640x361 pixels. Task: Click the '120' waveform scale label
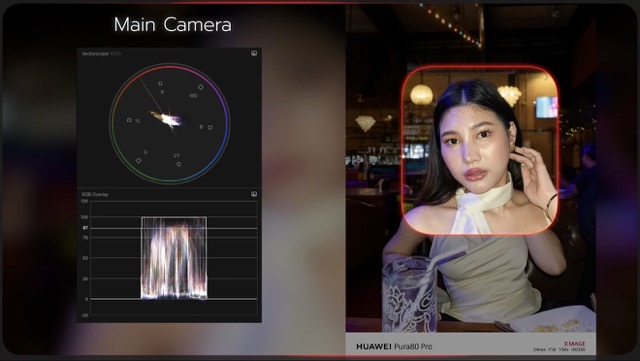pyautogui.click(x=84, y=201)
